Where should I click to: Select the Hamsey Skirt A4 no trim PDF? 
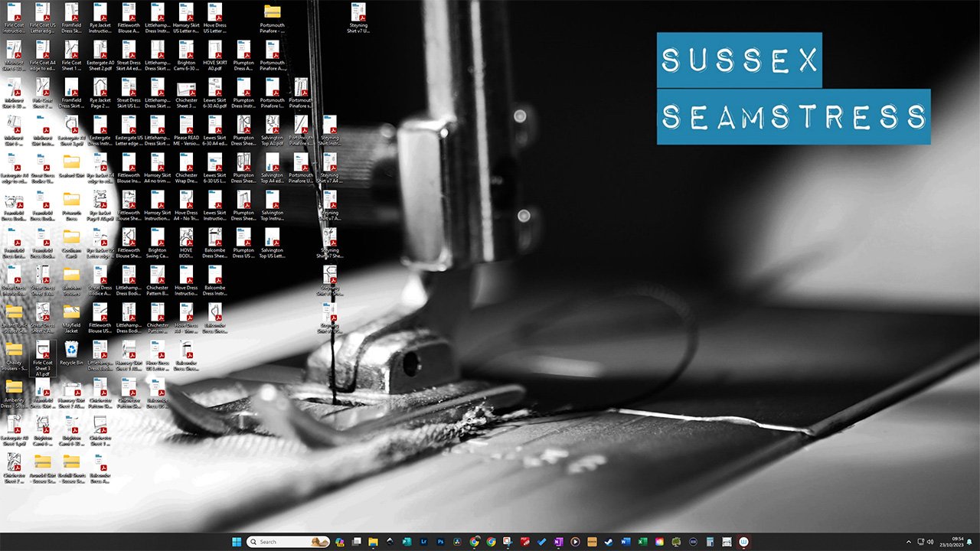click(157, 170)
